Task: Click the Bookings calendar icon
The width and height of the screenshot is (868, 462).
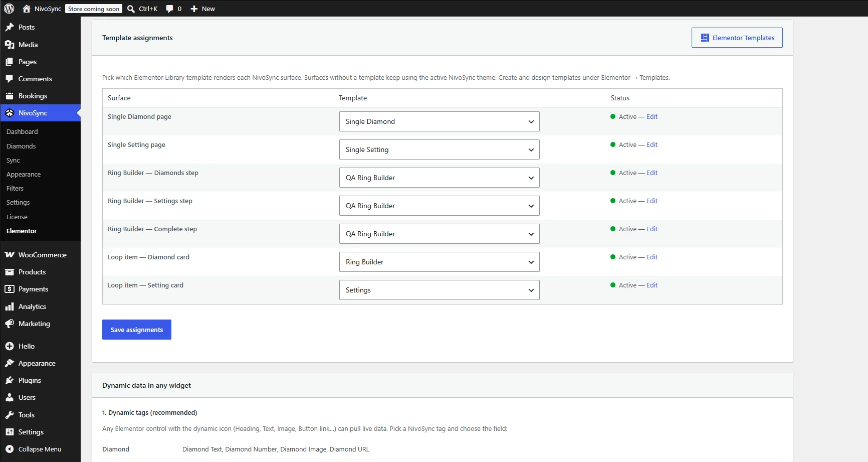Action: (x=10, y=96)
